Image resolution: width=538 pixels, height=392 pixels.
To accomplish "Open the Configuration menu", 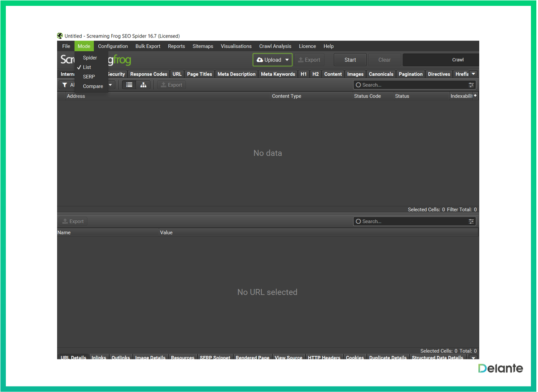I will 113,46.
